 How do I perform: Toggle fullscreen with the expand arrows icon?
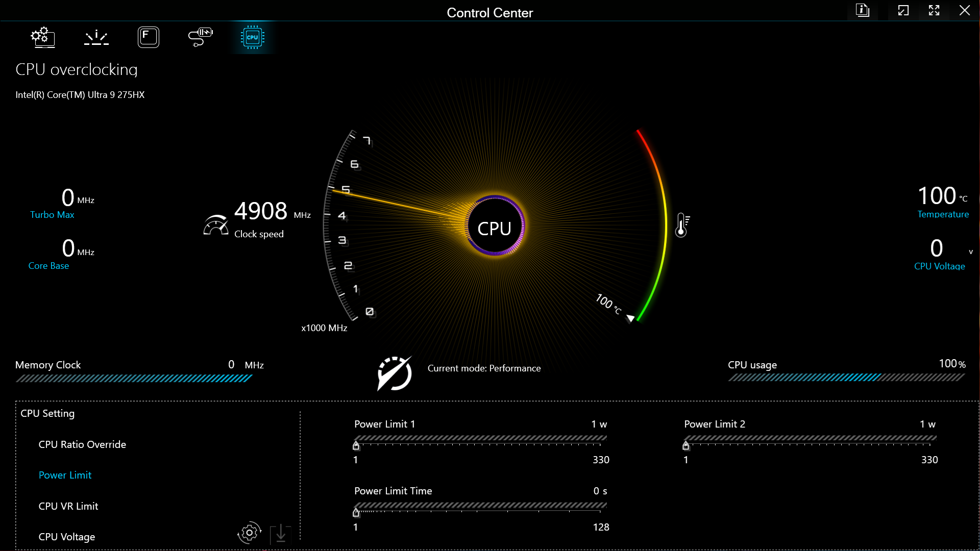[x=934, y=10]
